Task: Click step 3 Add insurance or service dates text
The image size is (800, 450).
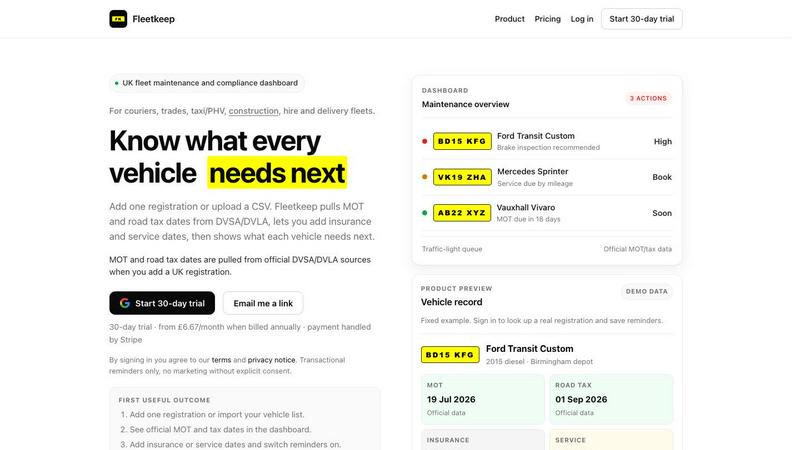Action: 235,444
